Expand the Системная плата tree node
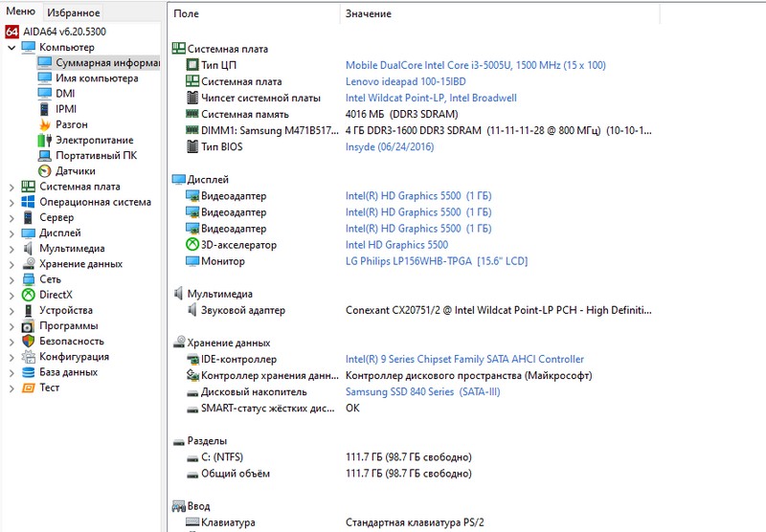The height and width of the screenshot is (532, 766). pos(11,187)
